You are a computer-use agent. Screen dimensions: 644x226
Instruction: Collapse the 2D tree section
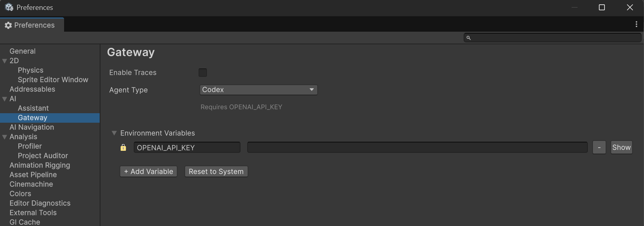tap(5, 61)
